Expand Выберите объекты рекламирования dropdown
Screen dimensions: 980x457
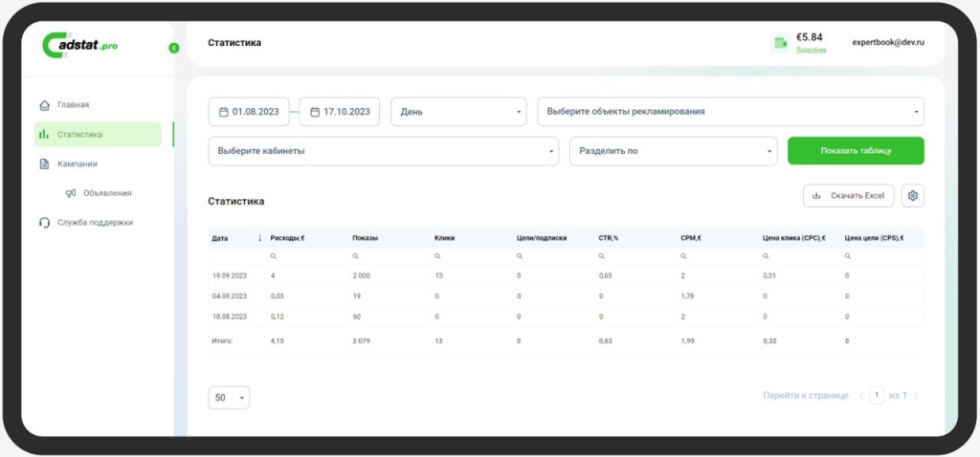[x=730, y=112]
